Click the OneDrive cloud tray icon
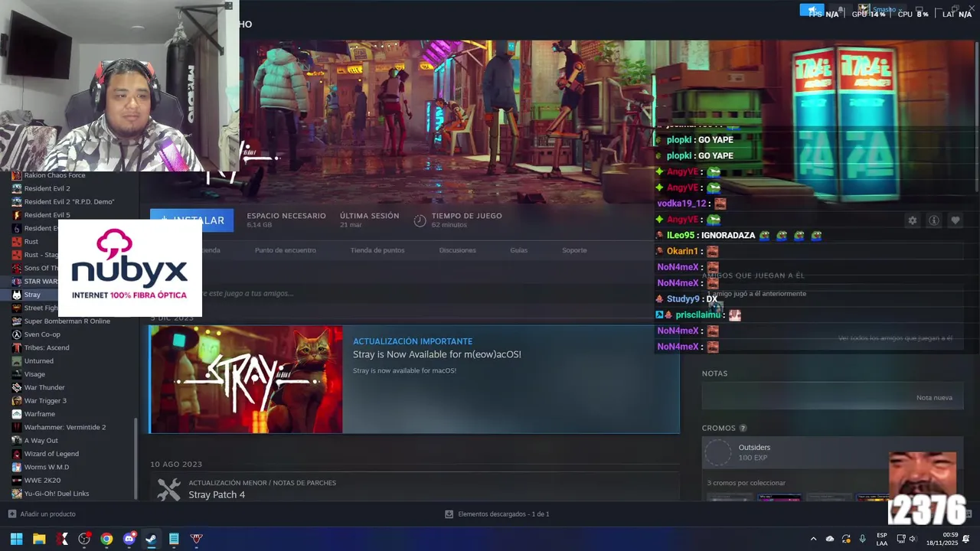 coord(830,539)
